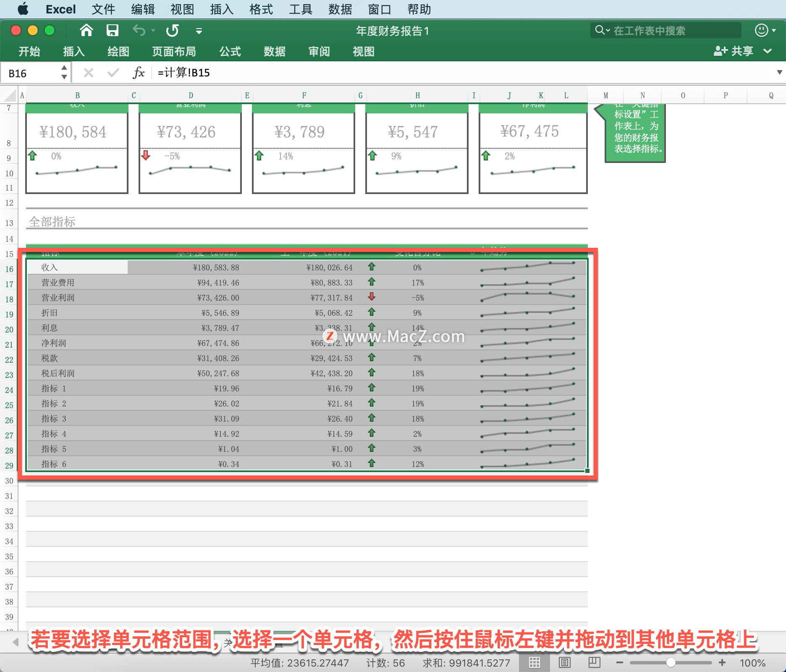Screen dimensions: 786x672
Task: Click the Cancel (X) icon in formula bar
Action: tap(88, 73)
